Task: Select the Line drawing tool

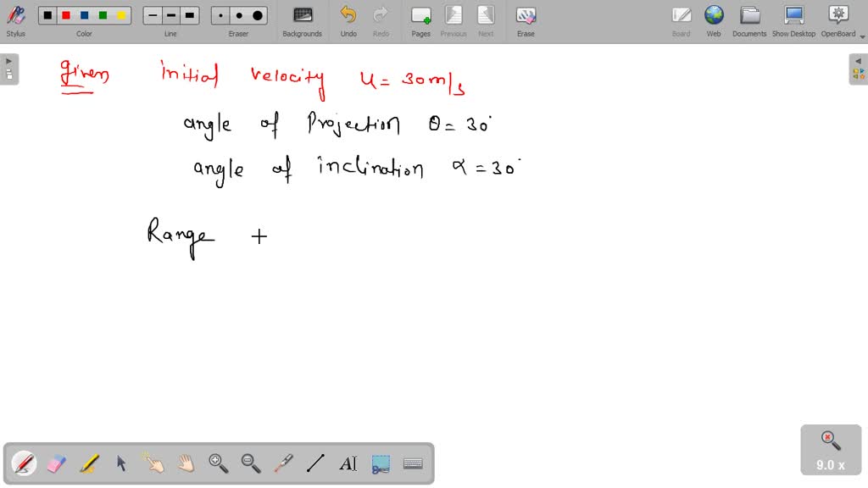Action: 314,463
